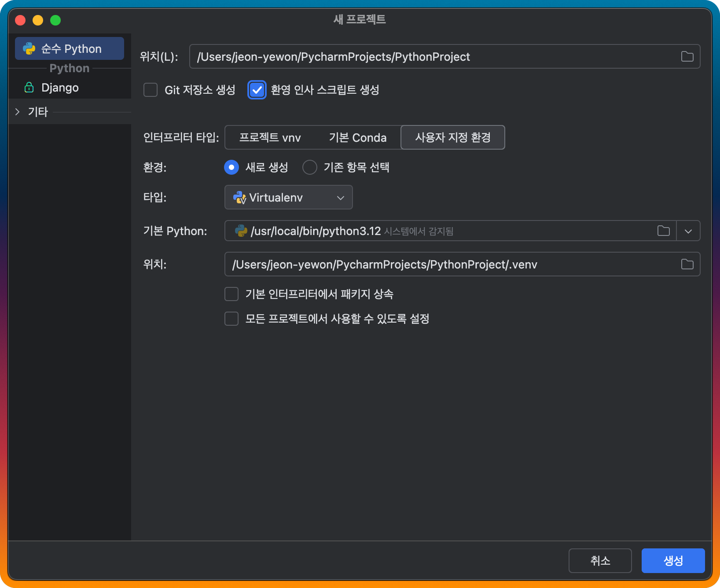The width and height of the screenshot is (720, 588).
Task: Expand the 기타 section
Action: 18,112
